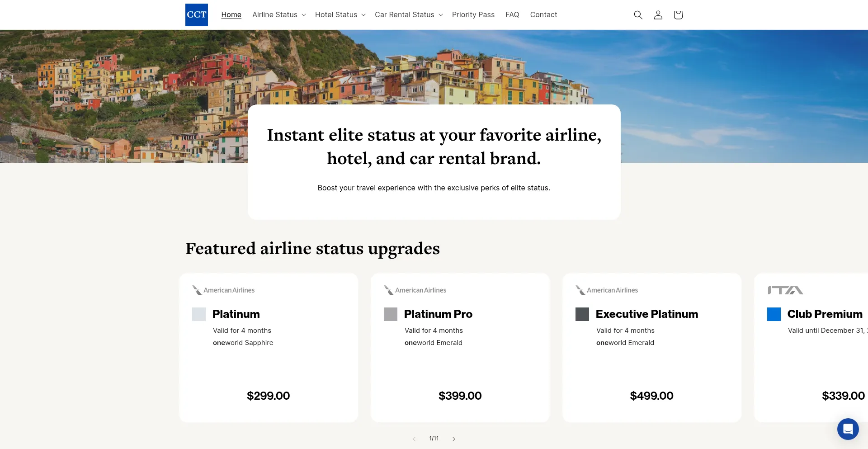Viewport: 868px width, 449px height.
Task: Click the blue Club Premium color swatch
Action: (x=774, y=314)
